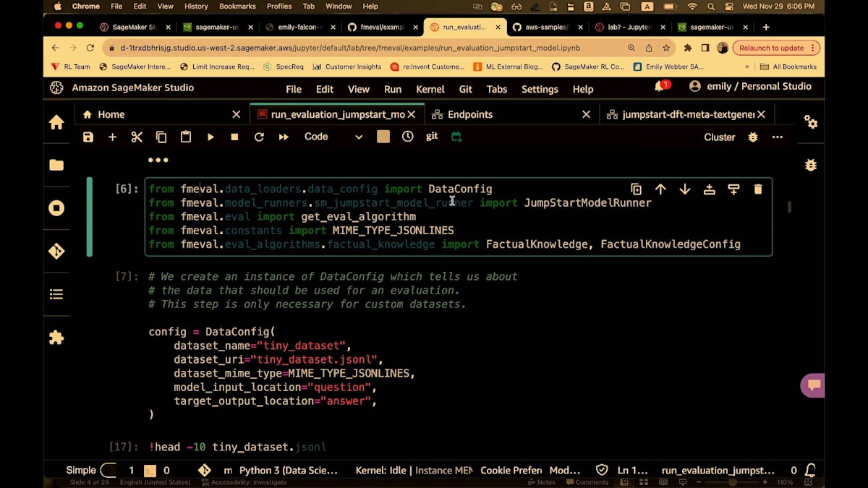Interrupt the kernel with stop button
The image size is (868, 488).
pos(234,137)
